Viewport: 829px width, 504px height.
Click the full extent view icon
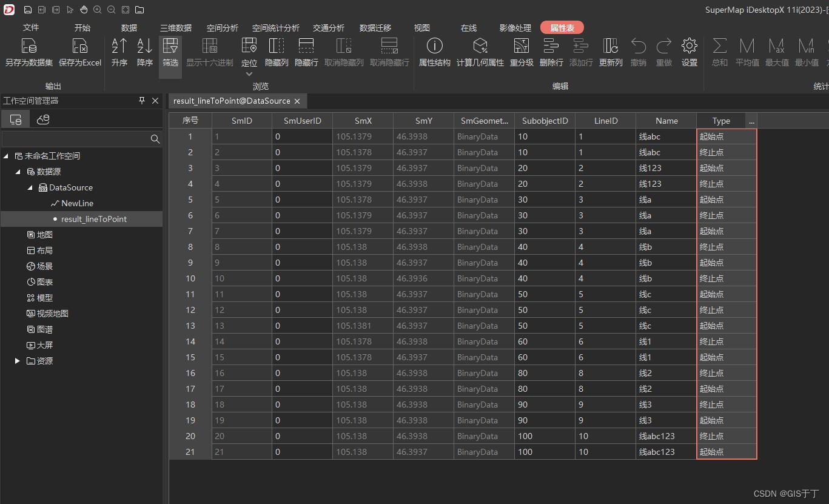(126, 10)
